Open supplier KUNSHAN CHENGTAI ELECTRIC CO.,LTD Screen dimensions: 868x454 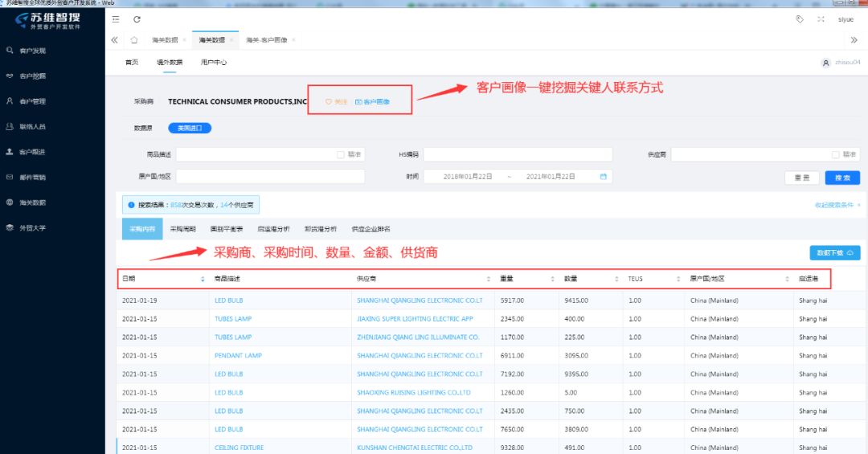415,448
